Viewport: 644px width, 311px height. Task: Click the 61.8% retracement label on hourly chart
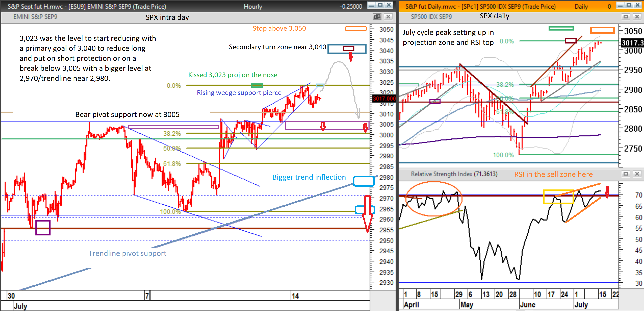(172, 164)
